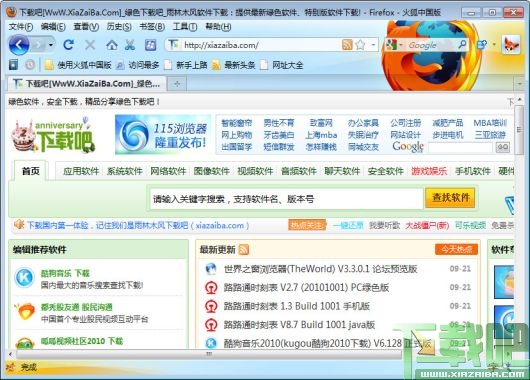The width and height of the screenshot is (530, 380).
Task: Open 使用火狐中国版 bookmark folder
Action: 78,65
